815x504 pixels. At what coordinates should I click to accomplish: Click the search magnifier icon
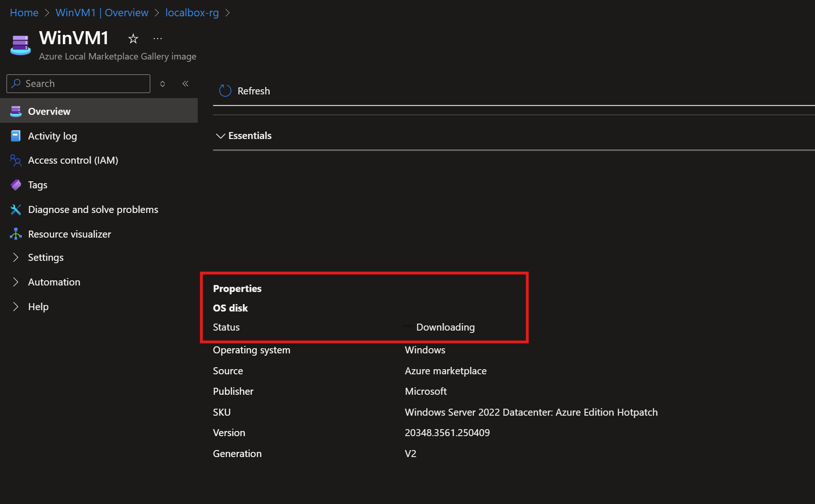pos(16,83)
